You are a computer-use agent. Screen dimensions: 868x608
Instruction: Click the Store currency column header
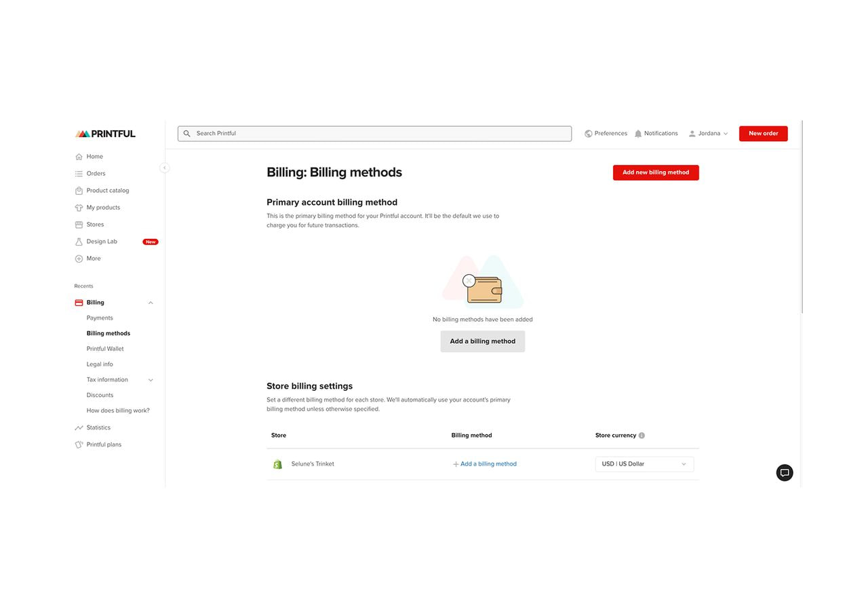point(616,436)
